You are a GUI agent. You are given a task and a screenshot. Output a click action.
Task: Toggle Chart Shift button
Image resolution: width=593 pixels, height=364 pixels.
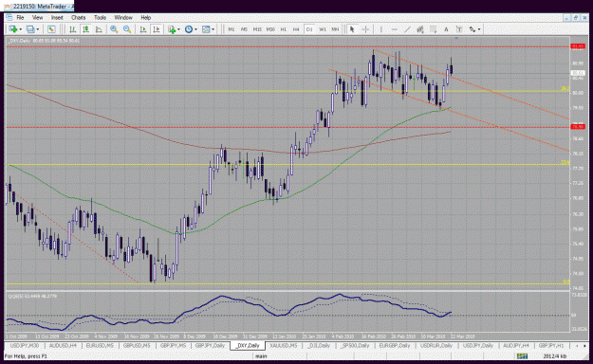(x=156, y=29)
